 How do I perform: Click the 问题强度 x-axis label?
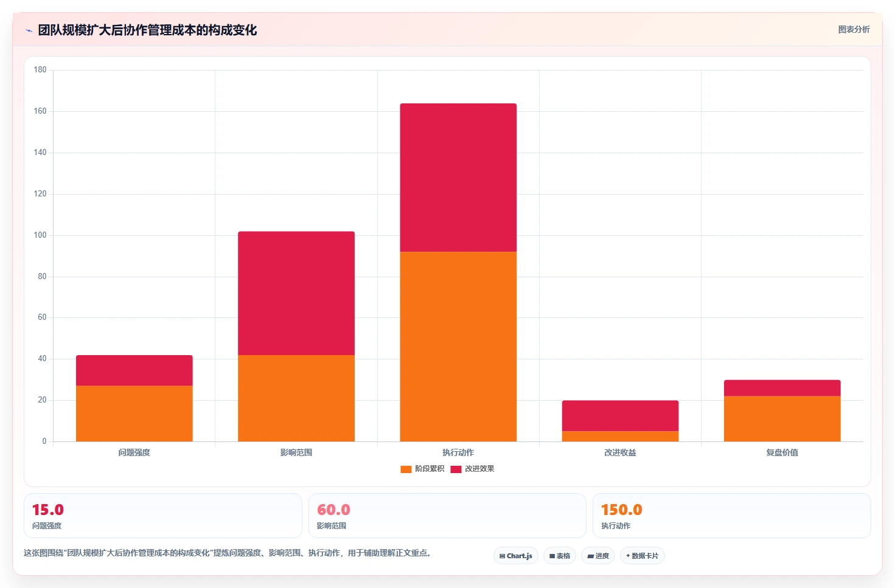(x=134, y=452)
